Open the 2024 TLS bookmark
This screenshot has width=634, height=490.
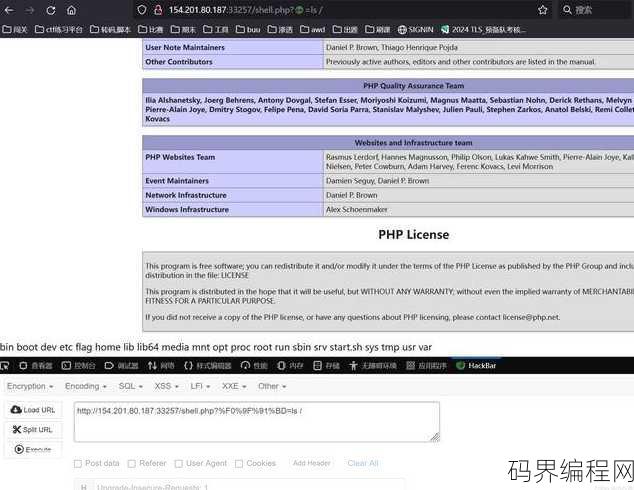[484, 30]
